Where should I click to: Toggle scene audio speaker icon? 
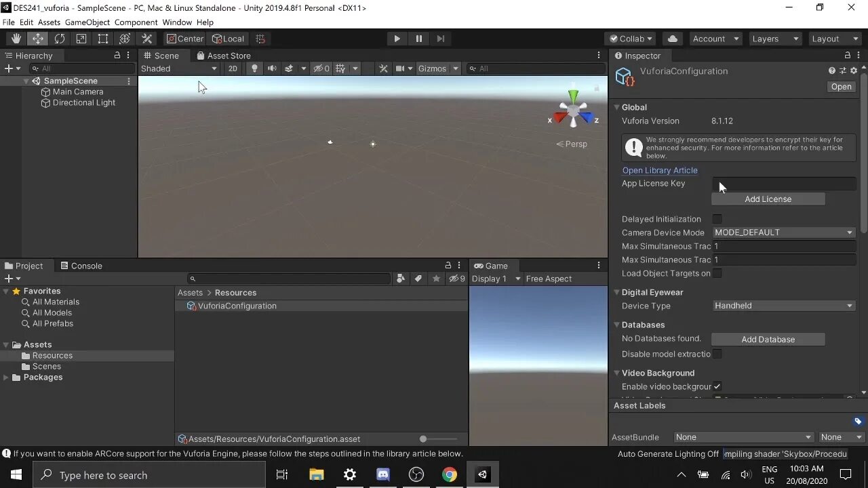coord(272,68)
